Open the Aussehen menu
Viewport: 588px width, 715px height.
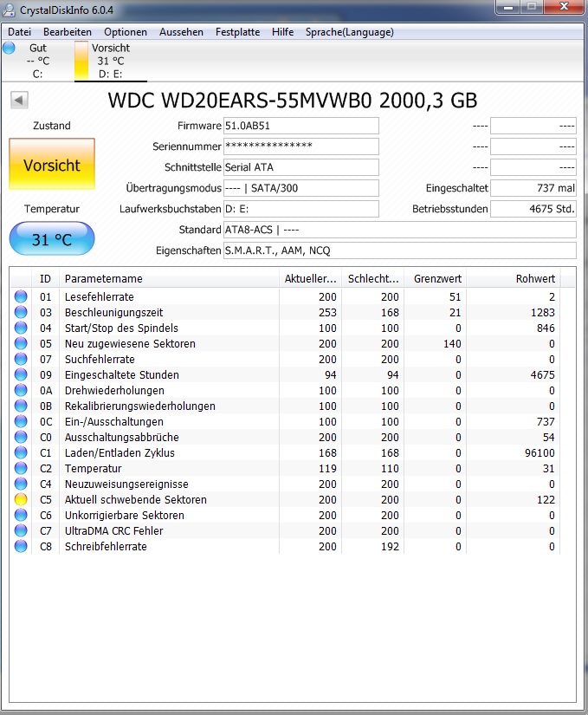(181, 32)
